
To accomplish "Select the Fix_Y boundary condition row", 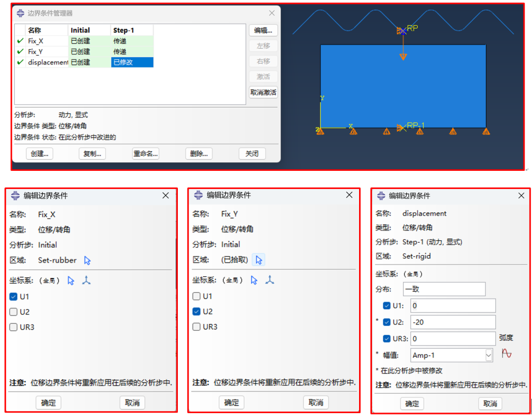I will pyautogui.click(x=42, y=52).
